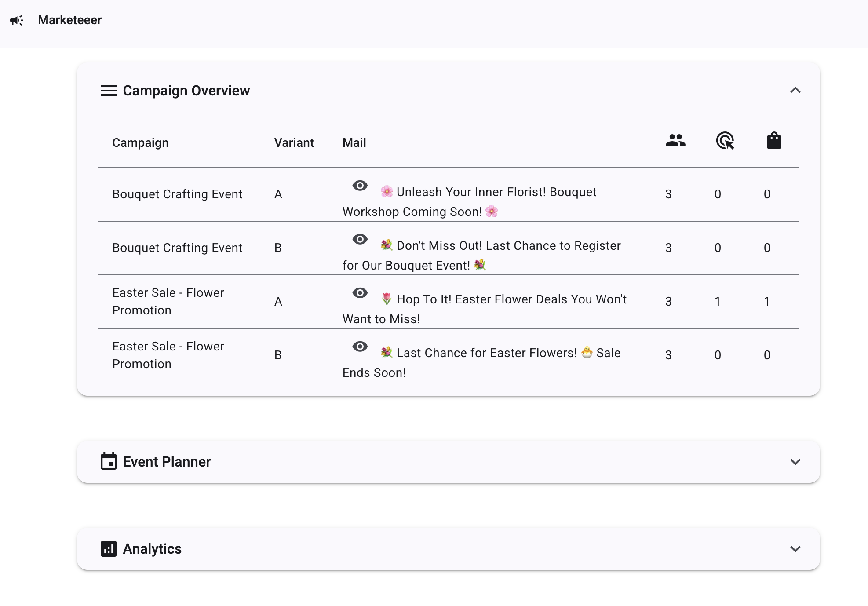This screenshot has width=868, height=606.
Task: Preview the Don't Miss Out mail via its eye icon
Action: click(360, 239)
